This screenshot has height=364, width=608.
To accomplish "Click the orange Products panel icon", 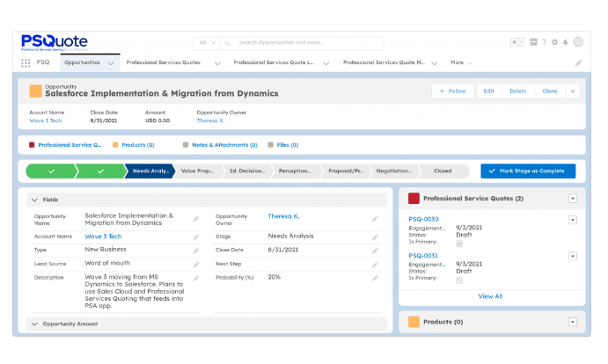I will 414,322.
